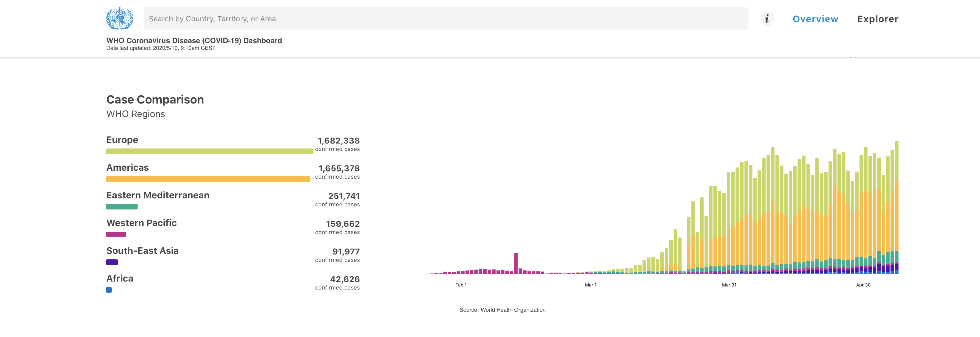
Task: Click the teal Eastern Mediterranean bar
Action: coord(122,207)
